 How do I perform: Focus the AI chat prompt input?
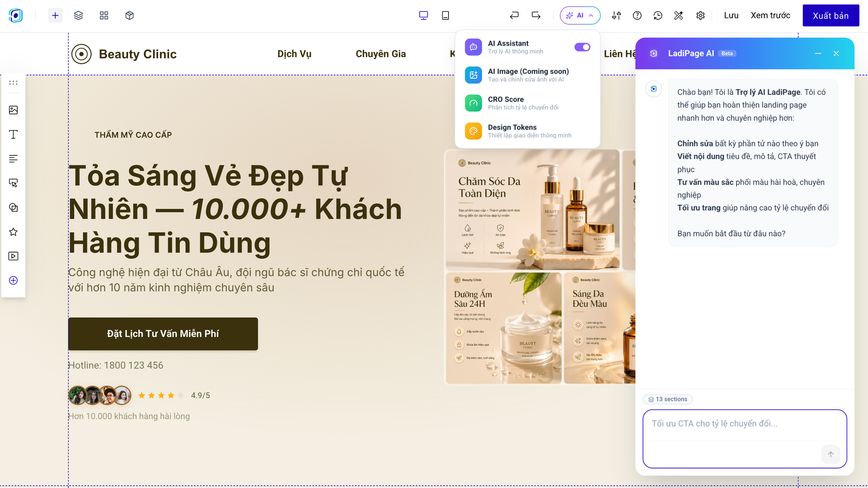click(745, 425)
